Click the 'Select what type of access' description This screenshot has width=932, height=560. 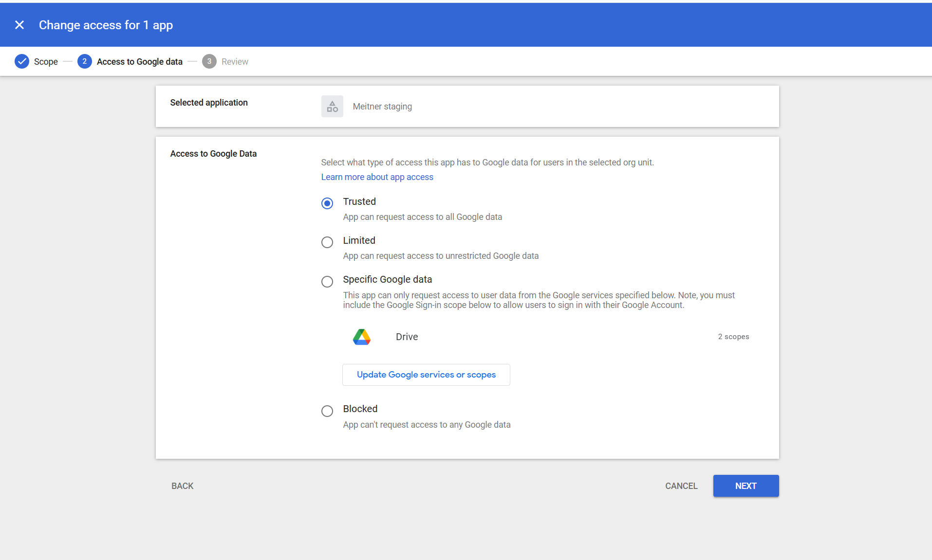pos(487,163)
